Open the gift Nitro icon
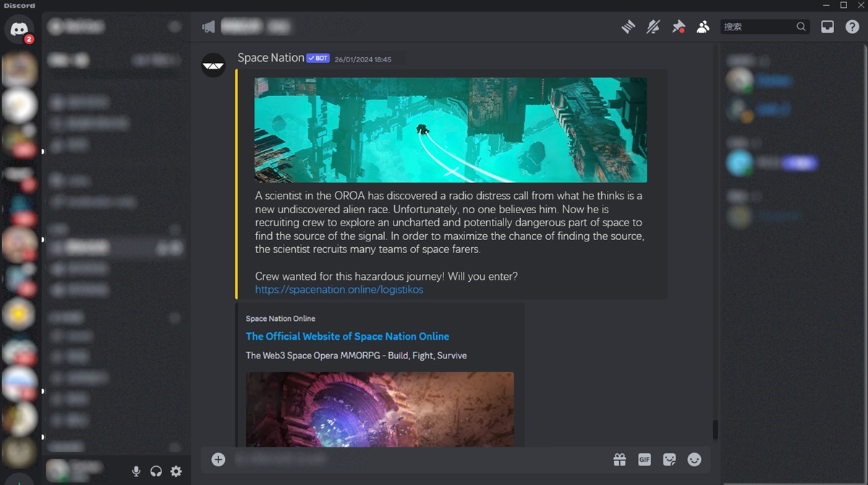The height and width of the screenshot is (485, 868). (x=620, y=459)
